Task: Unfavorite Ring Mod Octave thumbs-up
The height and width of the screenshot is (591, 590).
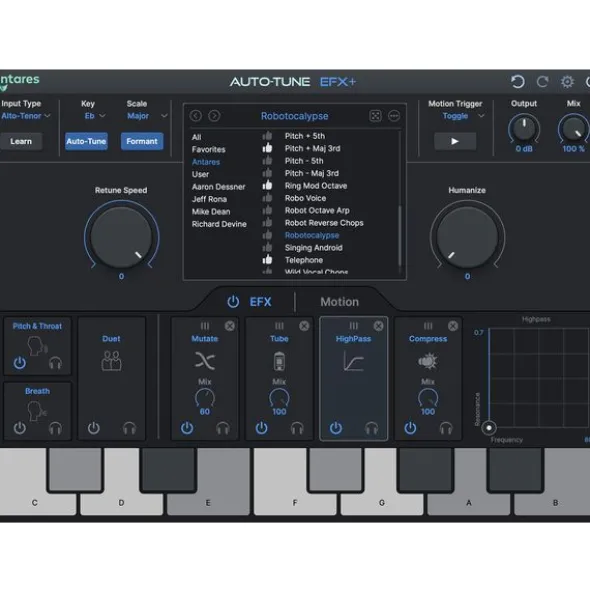Action: [x=267, y=185]
